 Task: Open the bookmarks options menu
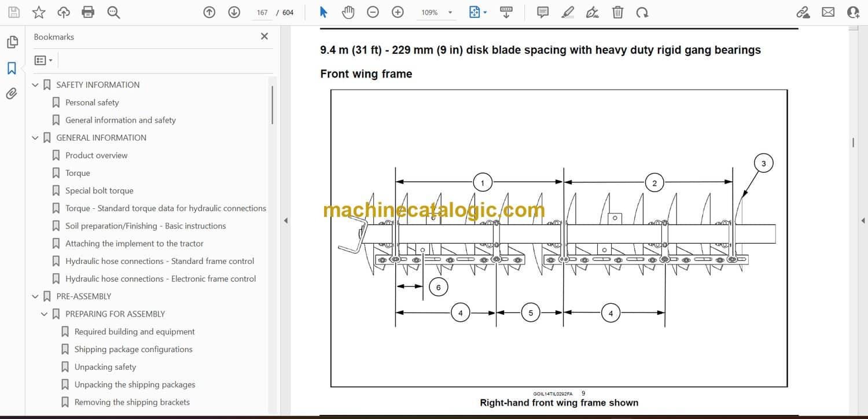(x=43, y=60)
